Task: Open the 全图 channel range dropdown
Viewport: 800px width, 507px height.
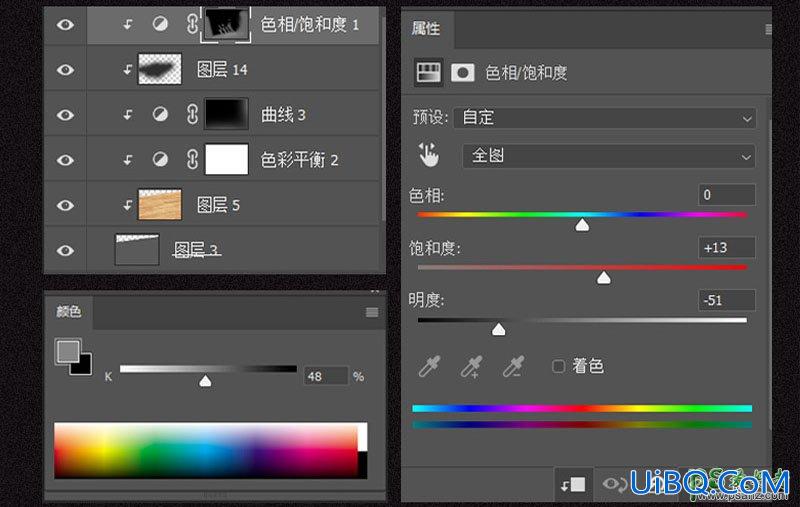Action: point(609,156)
